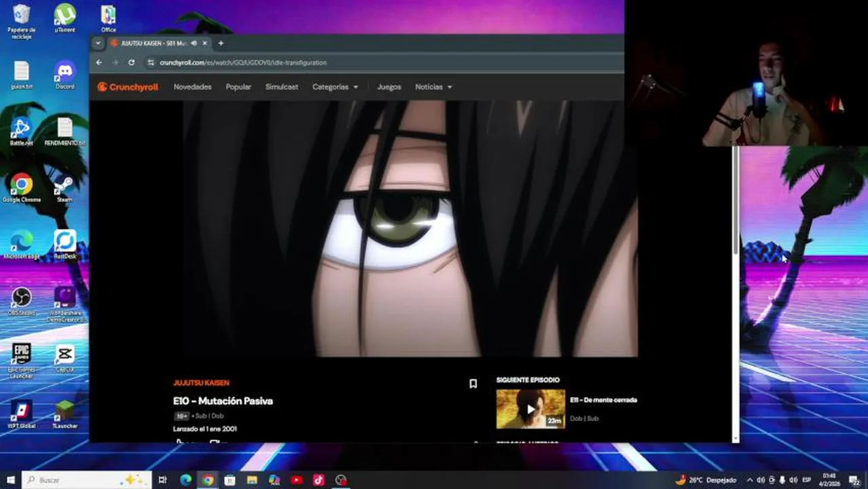This screenshot has width=868, height=489.
Task: Click the crunchyroll.com address bar URL
Action: click(243, 62)
